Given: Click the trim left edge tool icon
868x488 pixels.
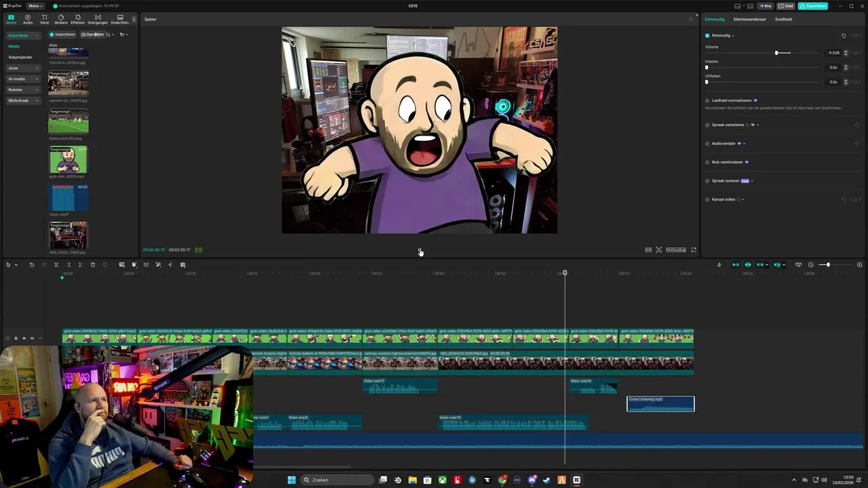Looking at the screenshot, I should (x=68, y=265).
